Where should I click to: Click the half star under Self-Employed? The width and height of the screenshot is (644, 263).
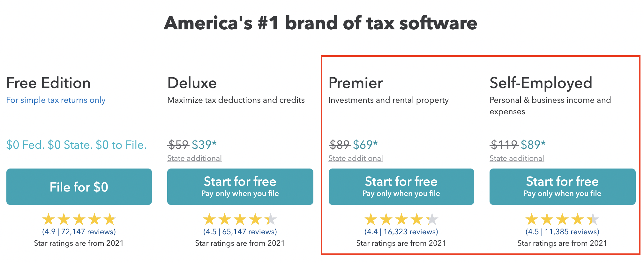[593, 219]
